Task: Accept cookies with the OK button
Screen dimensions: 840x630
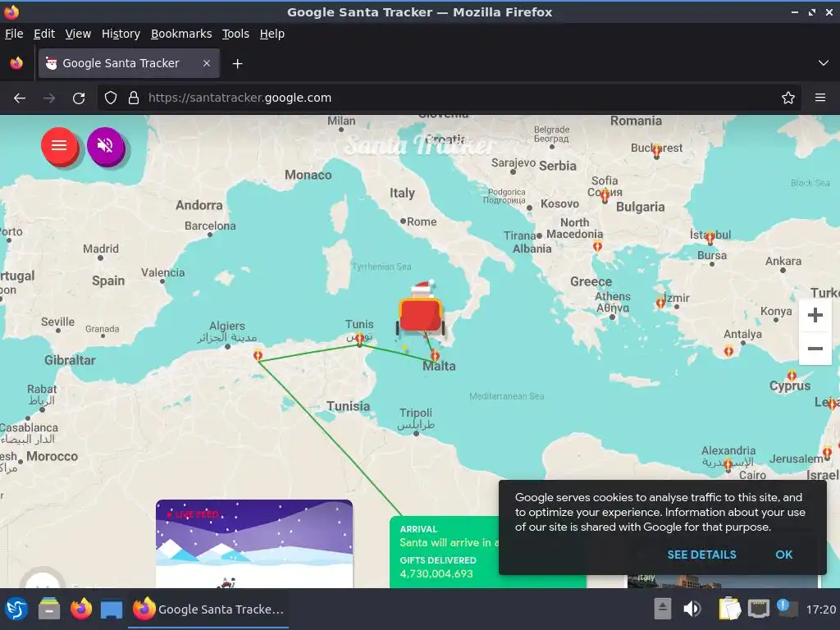Action: tap(783, 555)
